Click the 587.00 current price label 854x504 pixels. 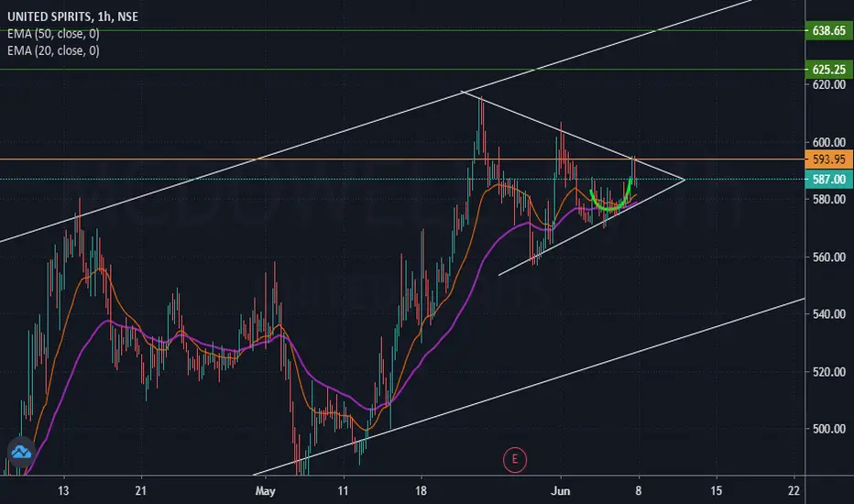point(828,180)
